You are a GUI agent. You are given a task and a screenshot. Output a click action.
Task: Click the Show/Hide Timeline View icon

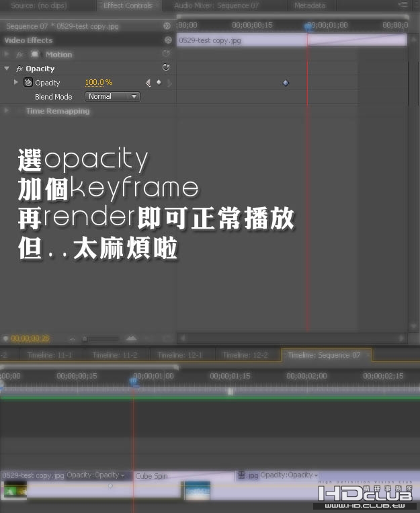point(167,26)
